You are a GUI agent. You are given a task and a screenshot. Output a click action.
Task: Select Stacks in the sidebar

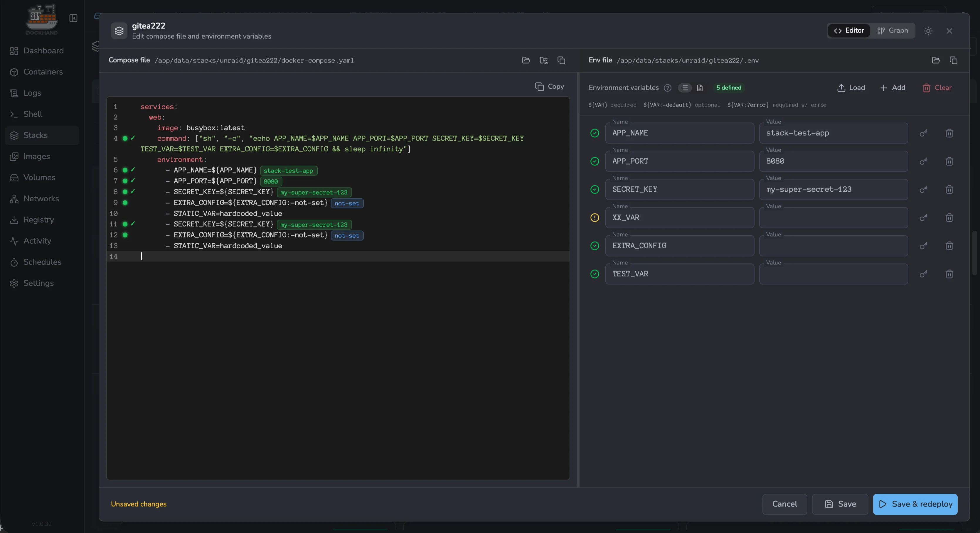tap(42, 135)
